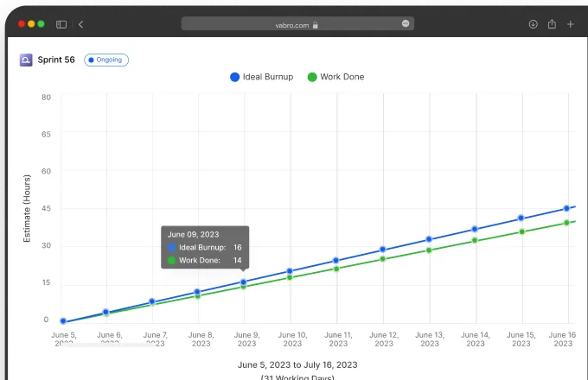
Task: Click the share icon in browser toolbar
Action: tap(552, 24)
